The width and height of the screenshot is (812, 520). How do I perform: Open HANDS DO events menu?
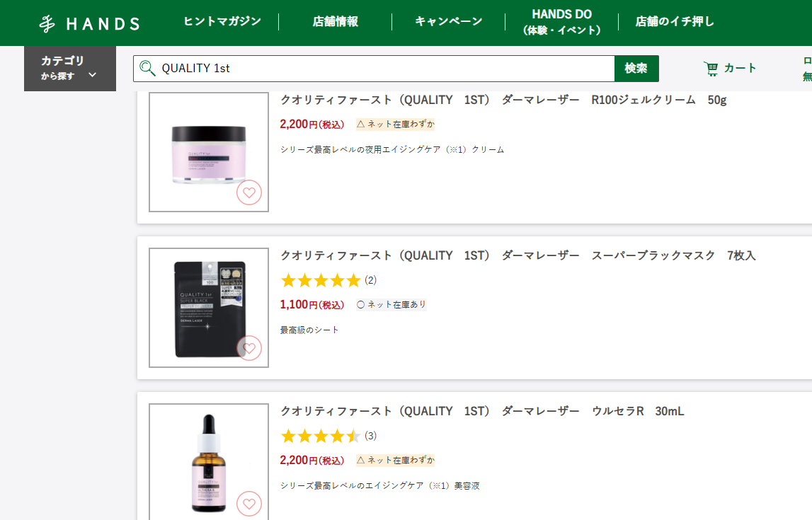tap(561, 22)
